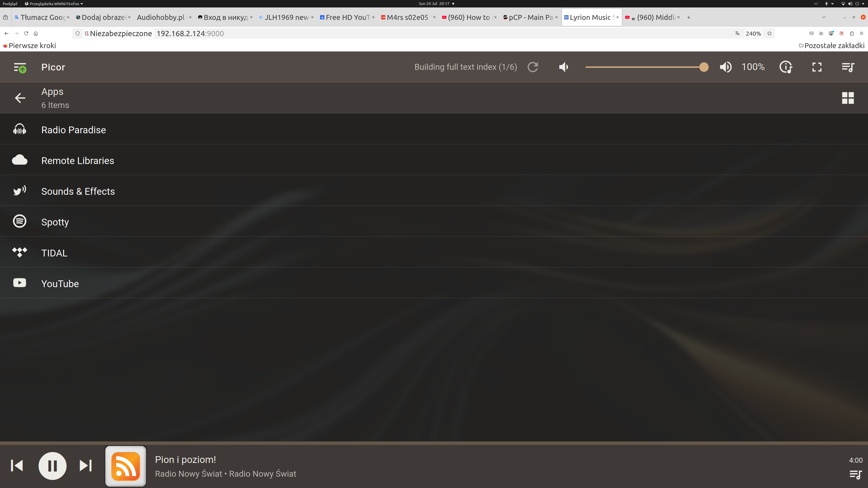Click the YouTube play icon
This screenshot has width=868, height=488.
click(x=19, y=283)
